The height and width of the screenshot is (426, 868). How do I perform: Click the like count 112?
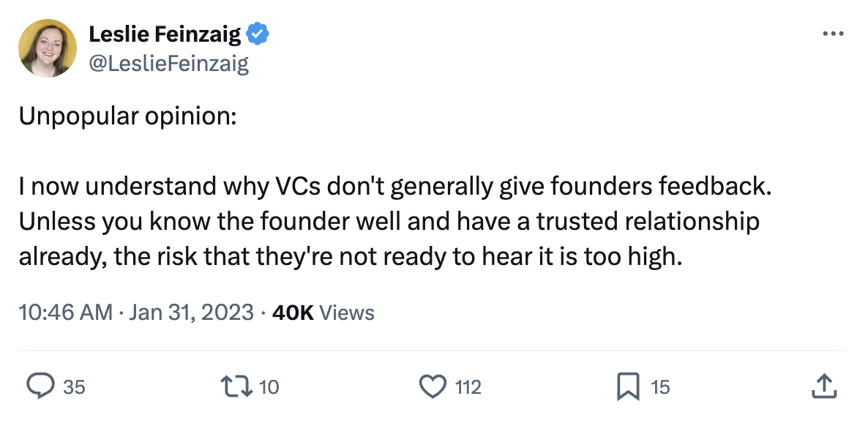tap(468, 386)
